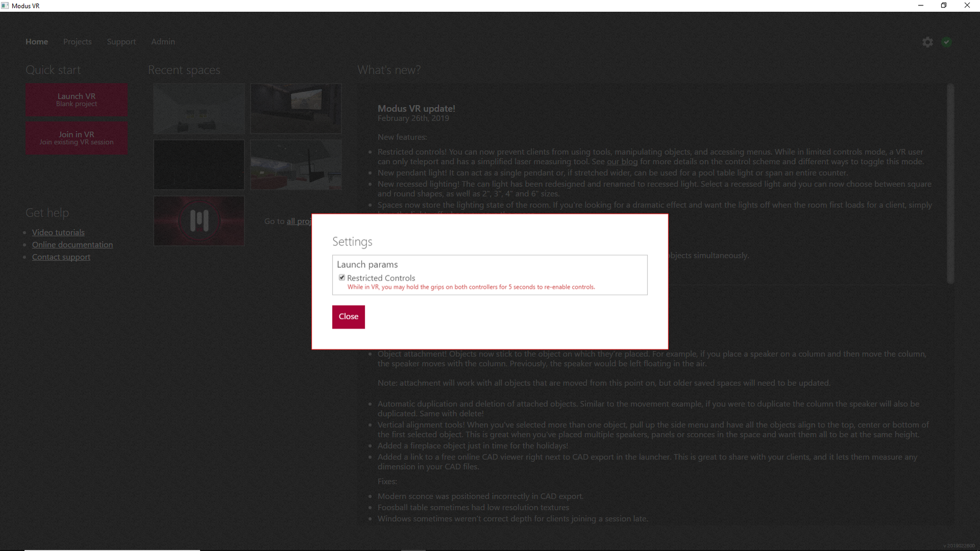Open the settings gear icon
980x551 pixels.
click(928, 42)
